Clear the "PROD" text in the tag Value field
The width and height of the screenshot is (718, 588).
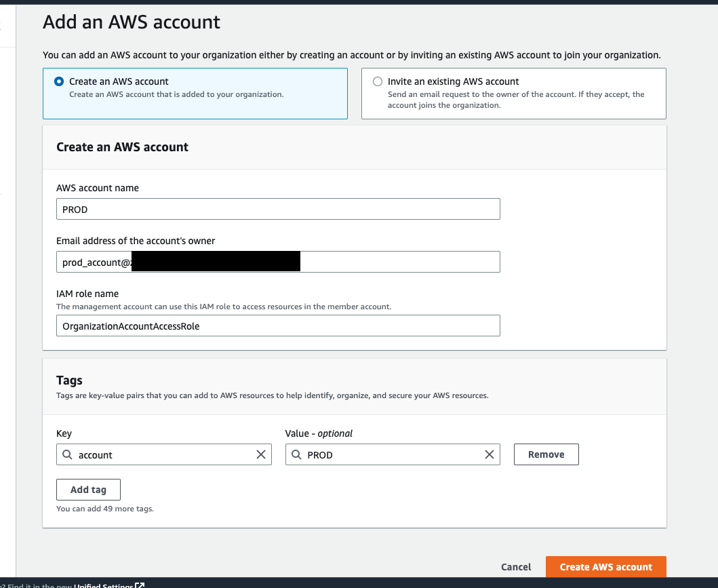tap(490, 454)
